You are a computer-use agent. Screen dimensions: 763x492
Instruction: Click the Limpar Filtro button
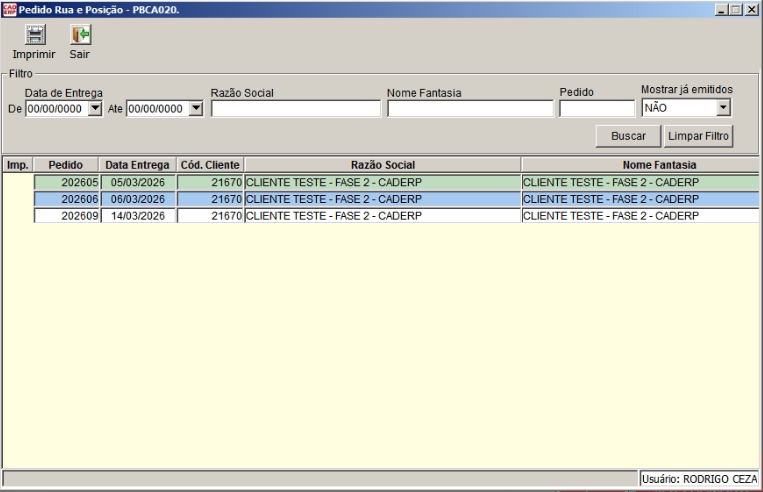[698, 136]
